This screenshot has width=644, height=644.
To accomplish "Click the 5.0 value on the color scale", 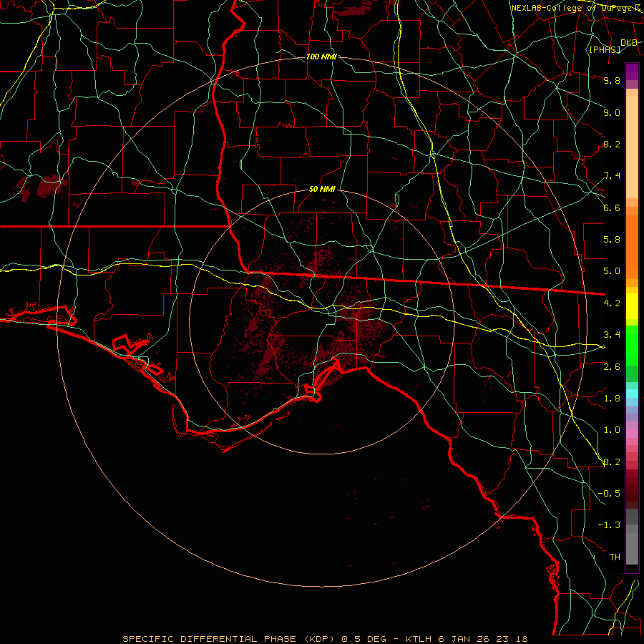I will point(612,271).
